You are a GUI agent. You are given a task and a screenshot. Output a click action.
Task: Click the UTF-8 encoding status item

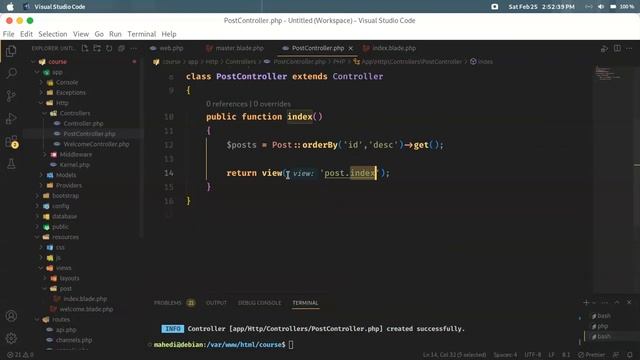[x=533, y=355]
